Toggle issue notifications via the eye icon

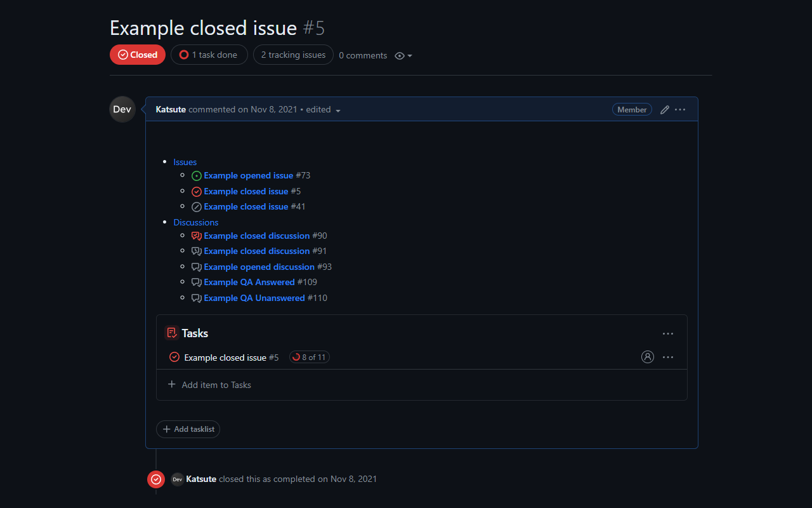tap(399, 56)
